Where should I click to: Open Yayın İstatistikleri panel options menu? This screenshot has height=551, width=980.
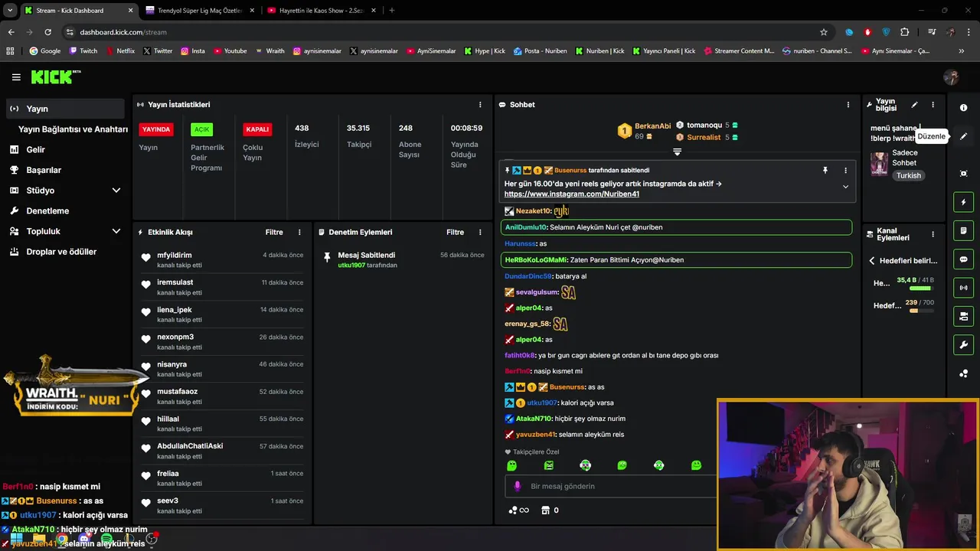[x=480, y=105]
